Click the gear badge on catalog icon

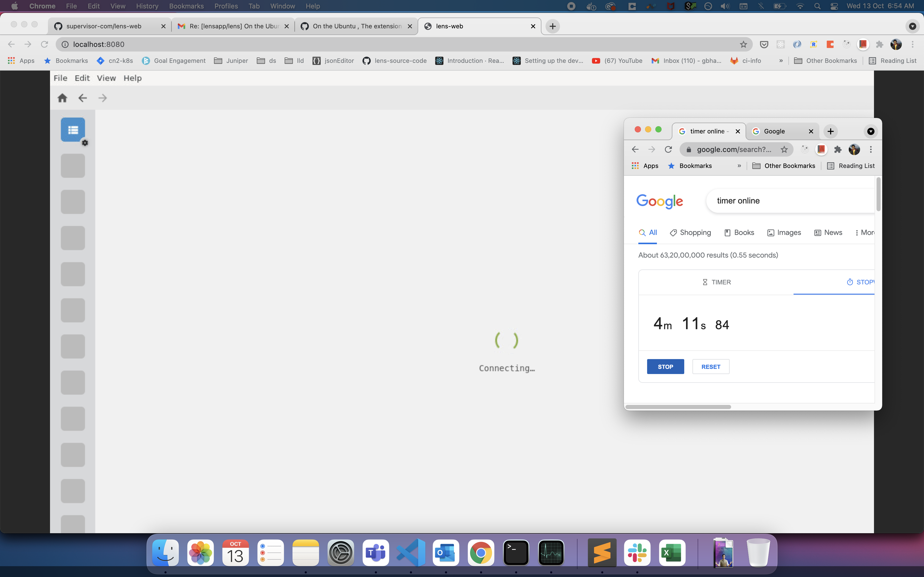[x=85, y=143]
